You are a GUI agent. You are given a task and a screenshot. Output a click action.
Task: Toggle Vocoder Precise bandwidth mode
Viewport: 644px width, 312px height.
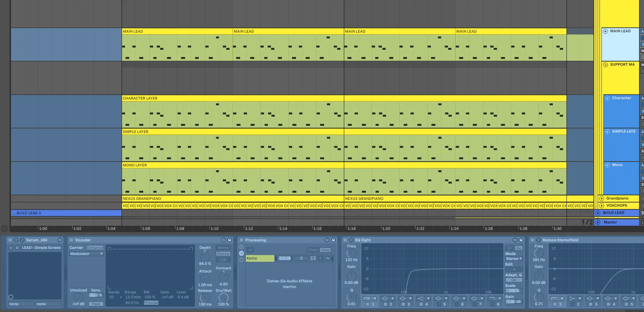151,303
